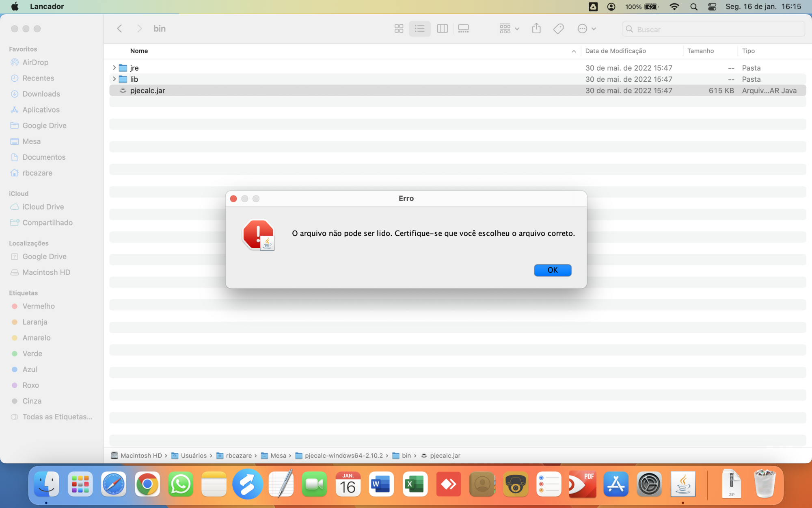
Task: Click the back navigation arrow
Action: click(119, 29)
